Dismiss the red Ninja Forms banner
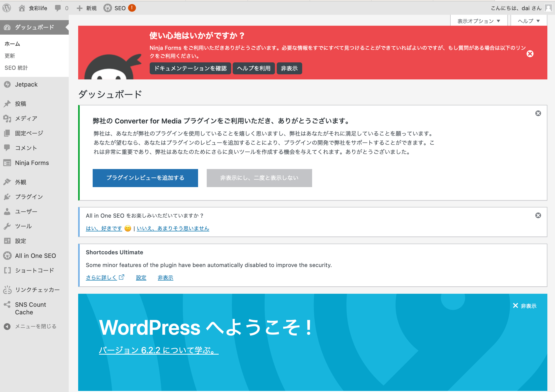Screen dimensions: 555x392 coord(530,54)
